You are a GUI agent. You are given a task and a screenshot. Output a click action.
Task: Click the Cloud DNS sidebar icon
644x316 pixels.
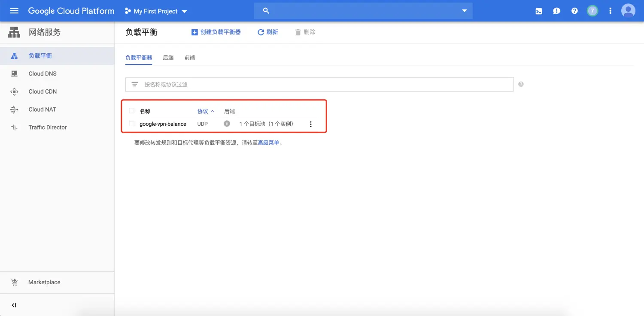tap(14, 74)
